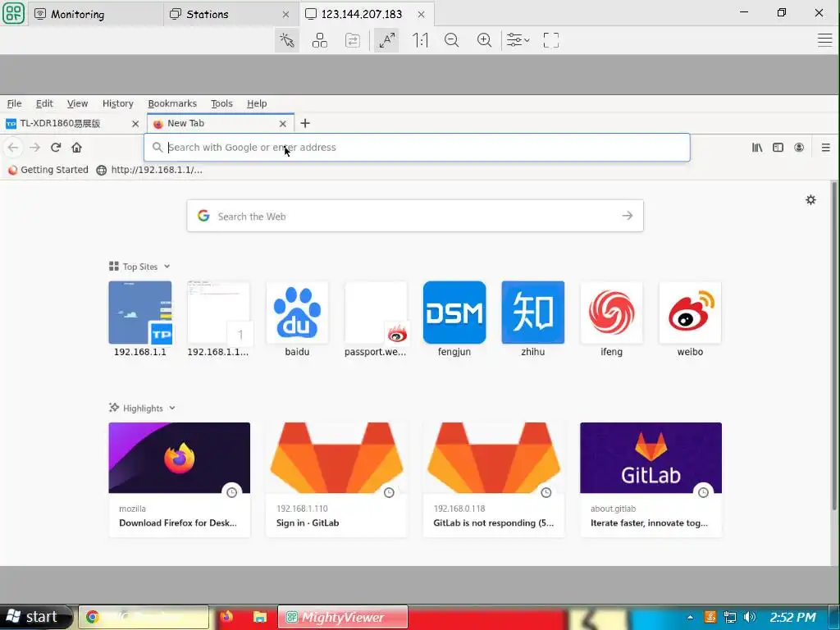Open the Firefox application menu

click(825, 148)
